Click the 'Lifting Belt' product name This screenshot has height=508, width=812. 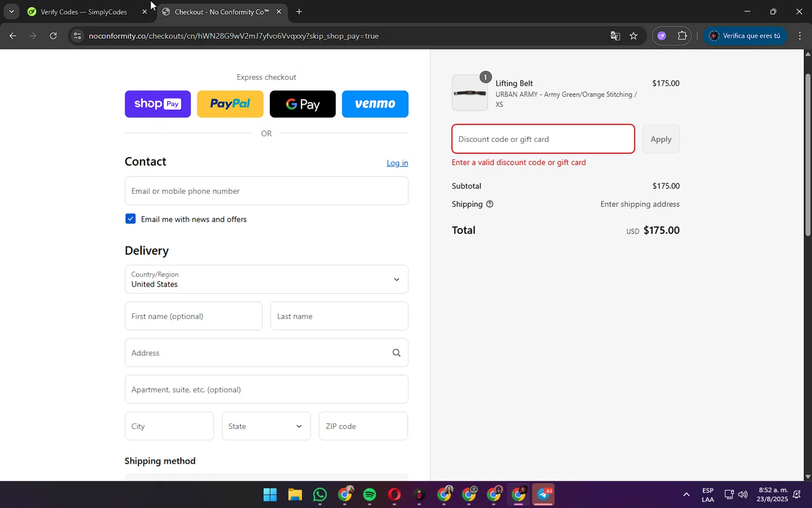coord(514,83)
